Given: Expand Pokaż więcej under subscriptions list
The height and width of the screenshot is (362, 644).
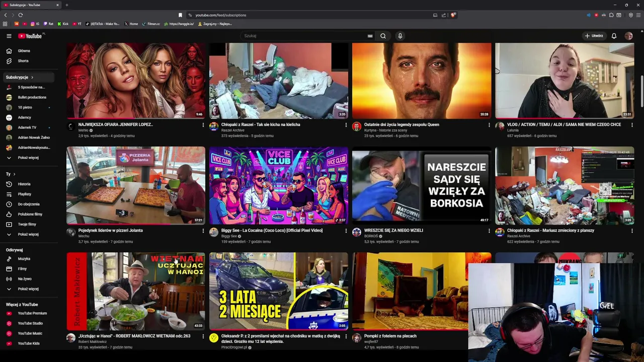Looking at the screenshot, I should (x=28, y=157).
